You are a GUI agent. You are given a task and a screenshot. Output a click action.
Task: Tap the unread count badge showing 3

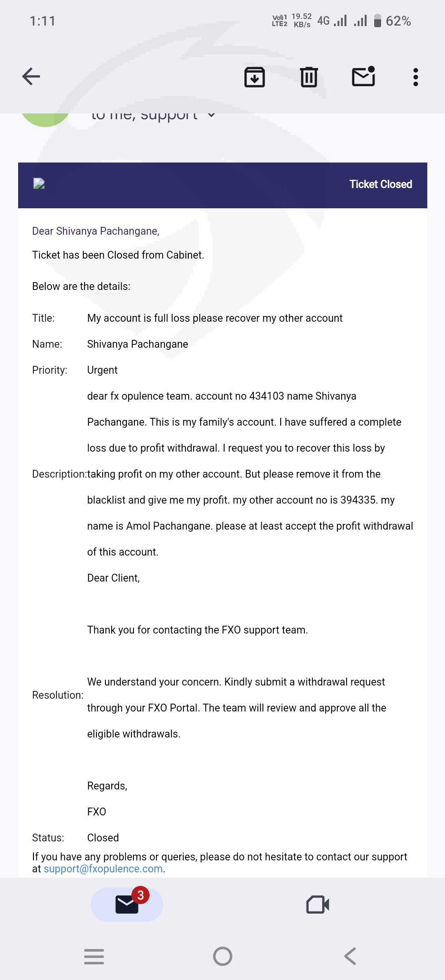[x=141, y=895]
